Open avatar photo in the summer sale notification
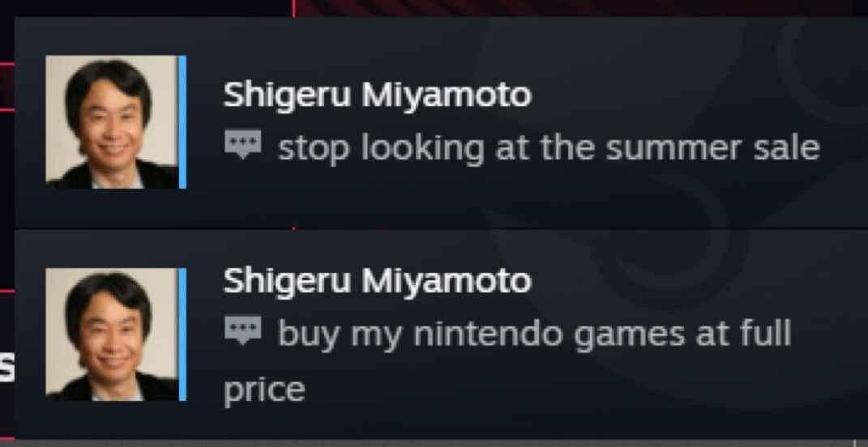 click(112, 121)
